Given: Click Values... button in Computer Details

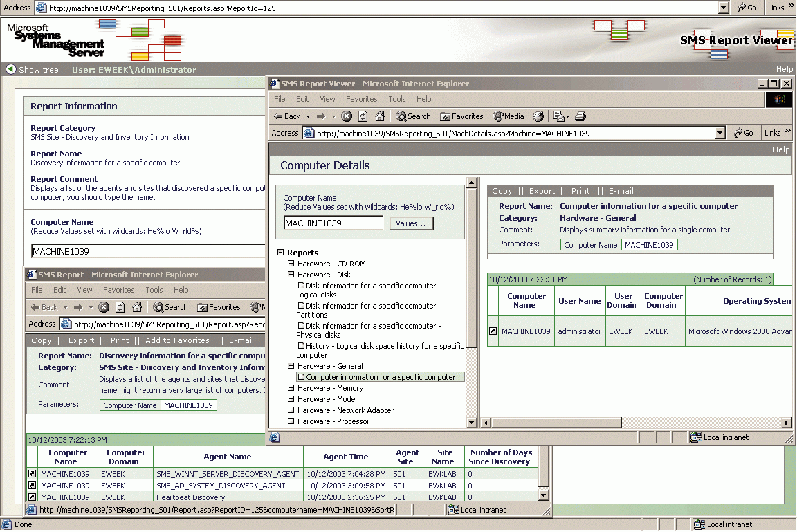Looking at the screenshot, I should coord(411,223).
